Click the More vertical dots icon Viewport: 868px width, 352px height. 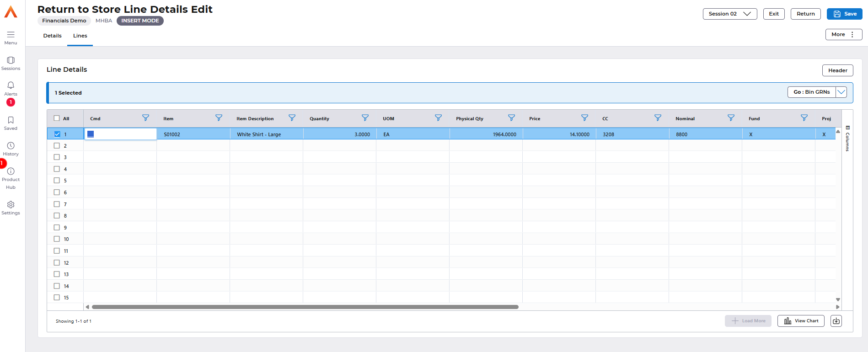point(852,34)
